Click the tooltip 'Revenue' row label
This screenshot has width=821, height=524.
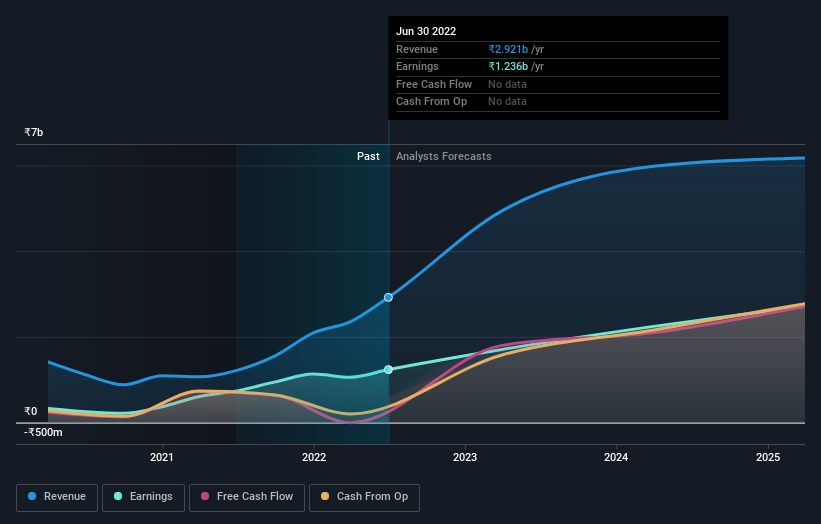click(417, 49)
